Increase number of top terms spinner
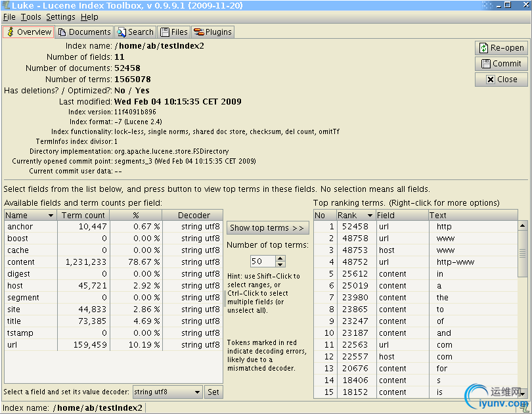The height and width of the screenshot is (414, 532). pyautogui.click(x=281, y=258)
